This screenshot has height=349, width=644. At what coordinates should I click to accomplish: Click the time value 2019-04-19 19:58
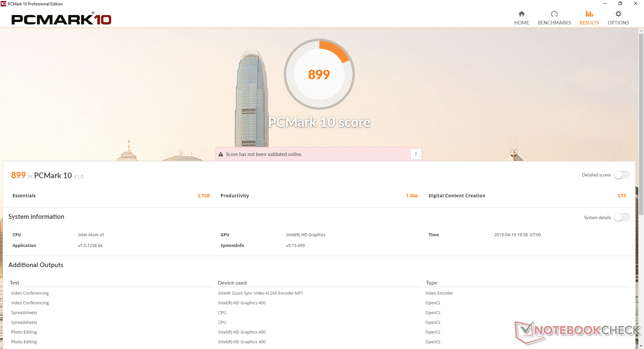pos(518,235)
